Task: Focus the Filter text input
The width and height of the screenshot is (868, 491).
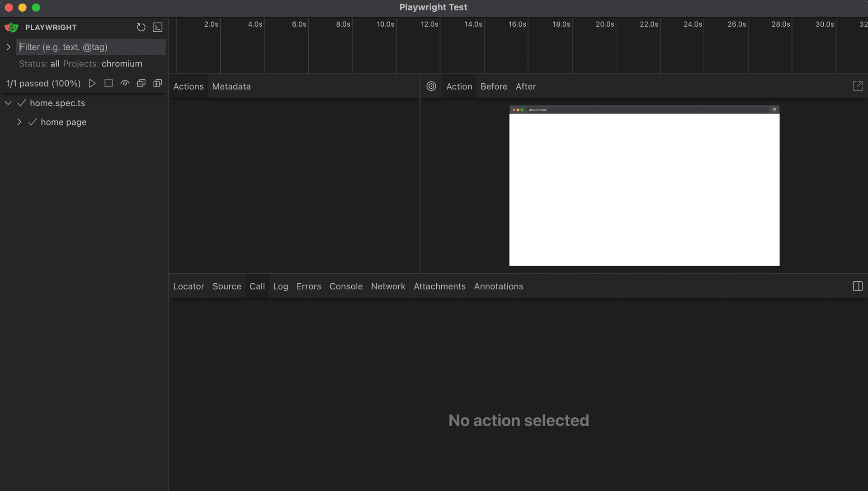Action: (91, 47)
